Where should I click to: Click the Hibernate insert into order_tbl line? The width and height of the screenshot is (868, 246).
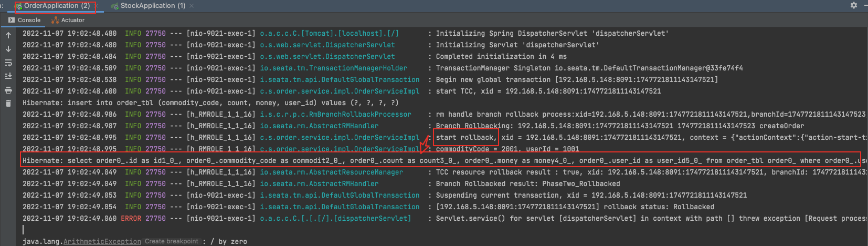[x=210, y=102]
